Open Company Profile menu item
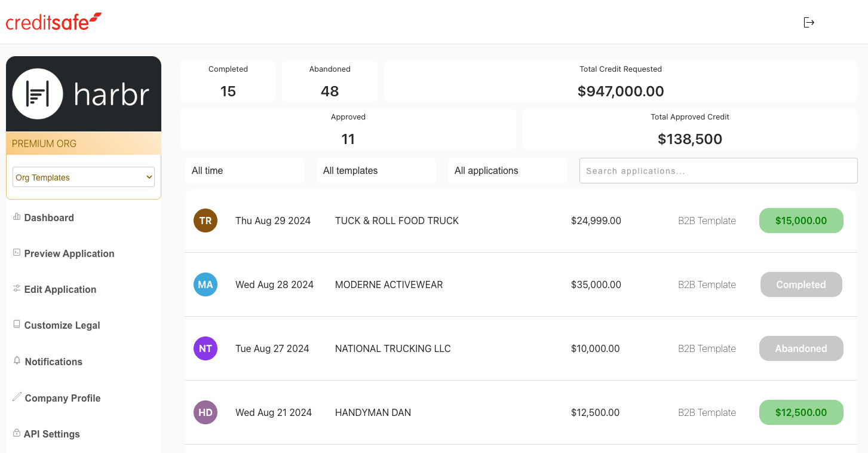868x453 pixels. tap(62, 398)
